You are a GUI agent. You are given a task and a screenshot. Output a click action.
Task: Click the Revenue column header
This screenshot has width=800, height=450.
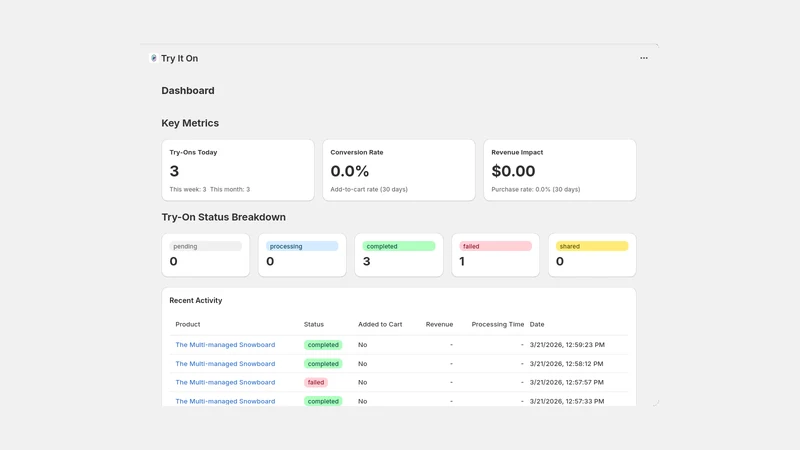coord(439,324)
